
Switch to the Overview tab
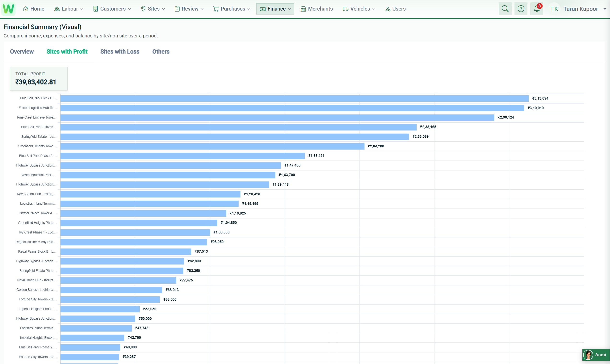coord(22,52)
